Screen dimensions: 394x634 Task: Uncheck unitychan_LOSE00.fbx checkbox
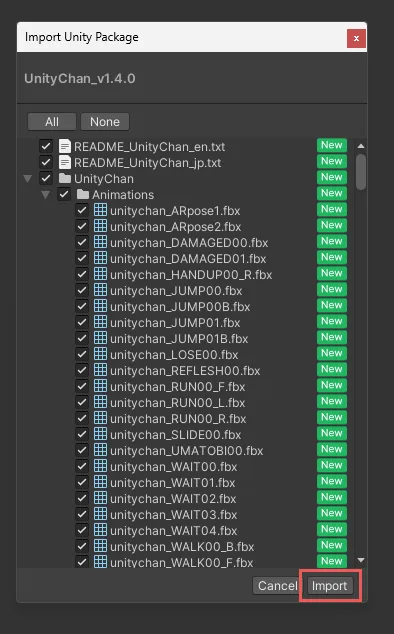click(x=82, y=354)
